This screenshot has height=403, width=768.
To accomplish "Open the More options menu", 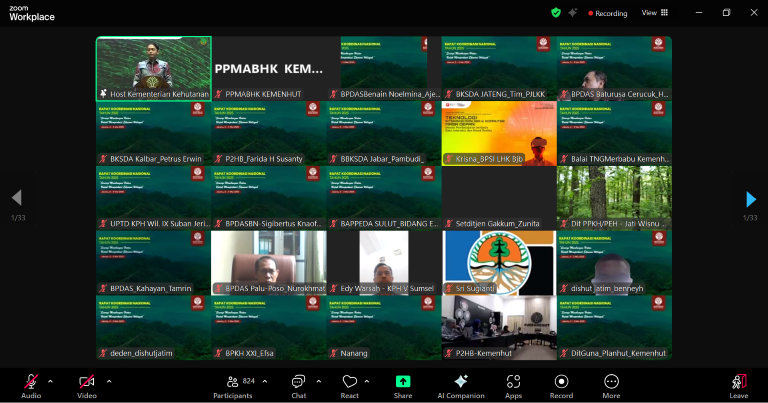I will click(611, 383).
